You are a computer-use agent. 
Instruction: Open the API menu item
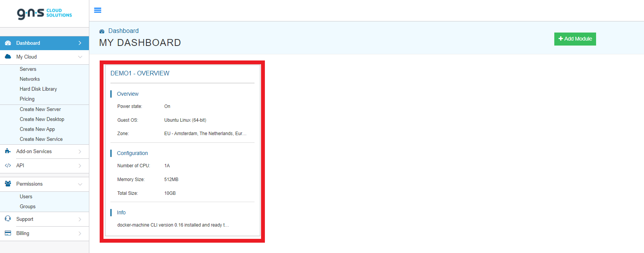coord(44,165)
